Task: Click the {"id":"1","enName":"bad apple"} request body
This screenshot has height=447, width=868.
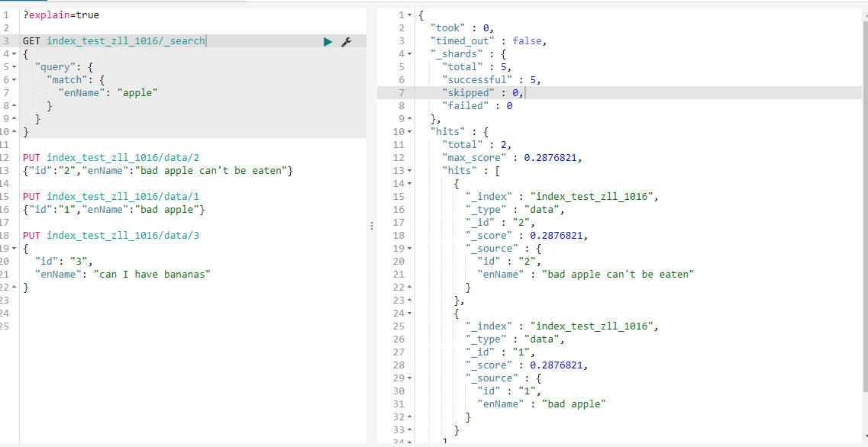Action: [x=114, y=209]
